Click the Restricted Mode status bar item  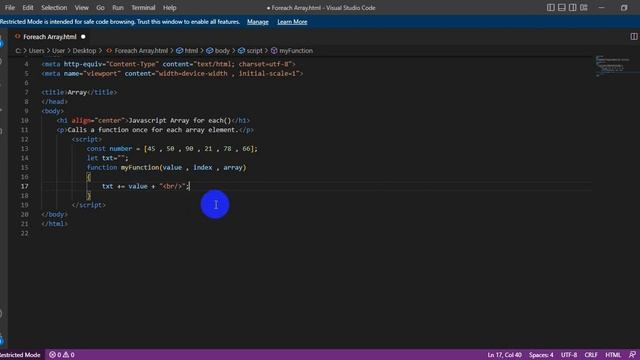(x=20, y=355)
